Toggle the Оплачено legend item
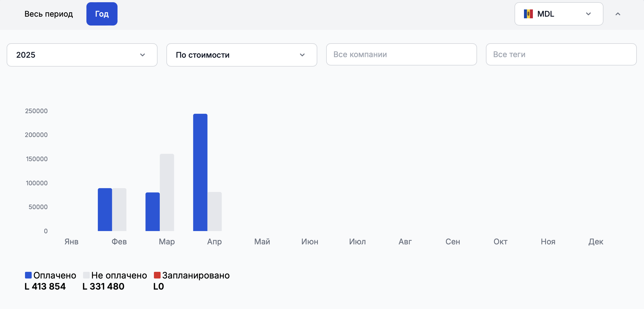 point(51,275)
